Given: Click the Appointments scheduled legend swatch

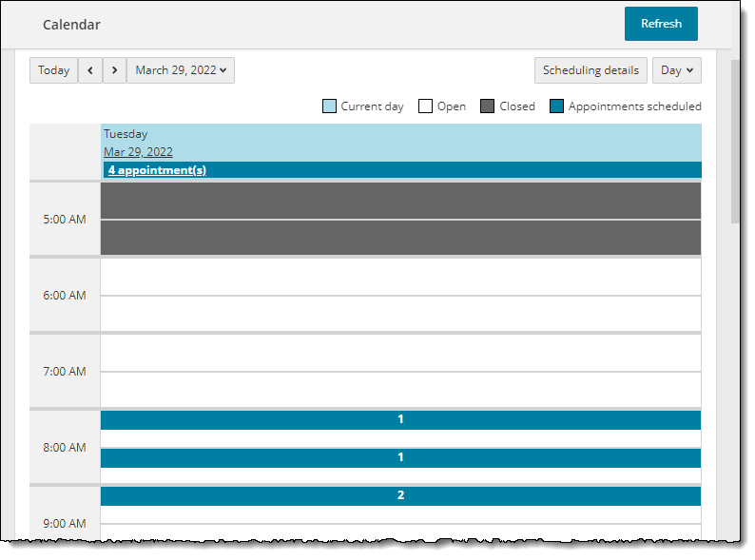Looking at the screenshot, I should coord(557,106).
